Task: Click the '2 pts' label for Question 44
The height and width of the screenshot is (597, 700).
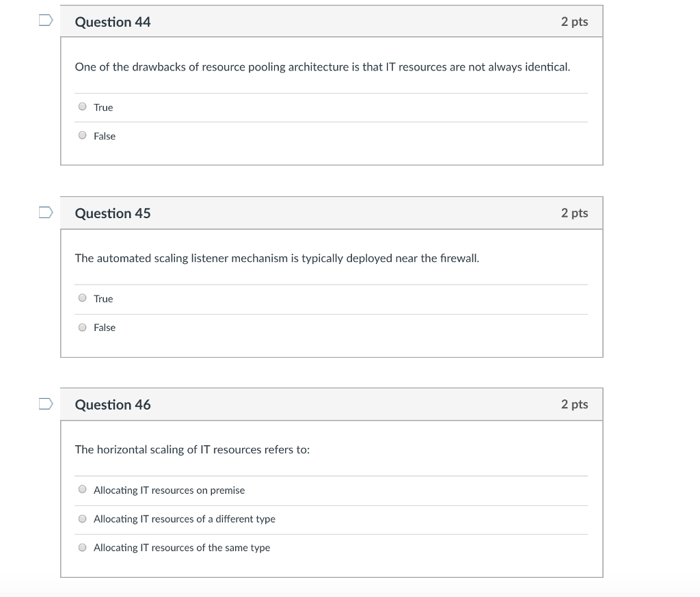Action: pos(573,22)
